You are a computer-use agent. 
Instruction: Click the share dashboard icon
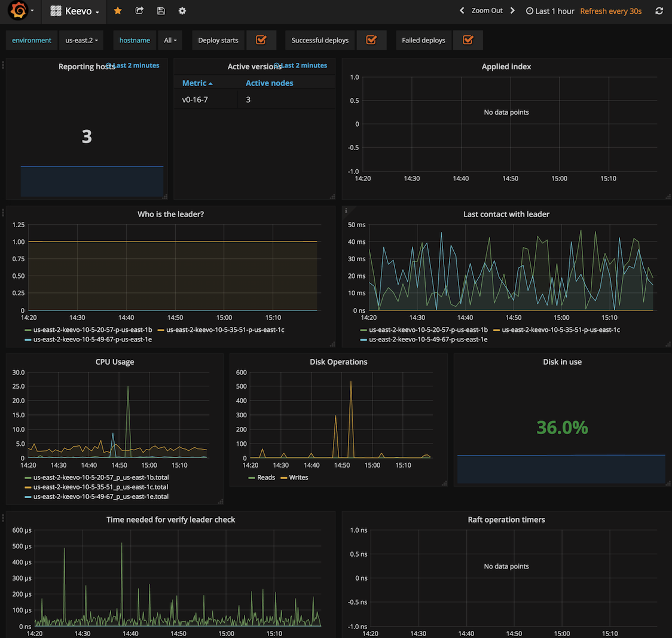pyautogui.click(x=139, y=11)
